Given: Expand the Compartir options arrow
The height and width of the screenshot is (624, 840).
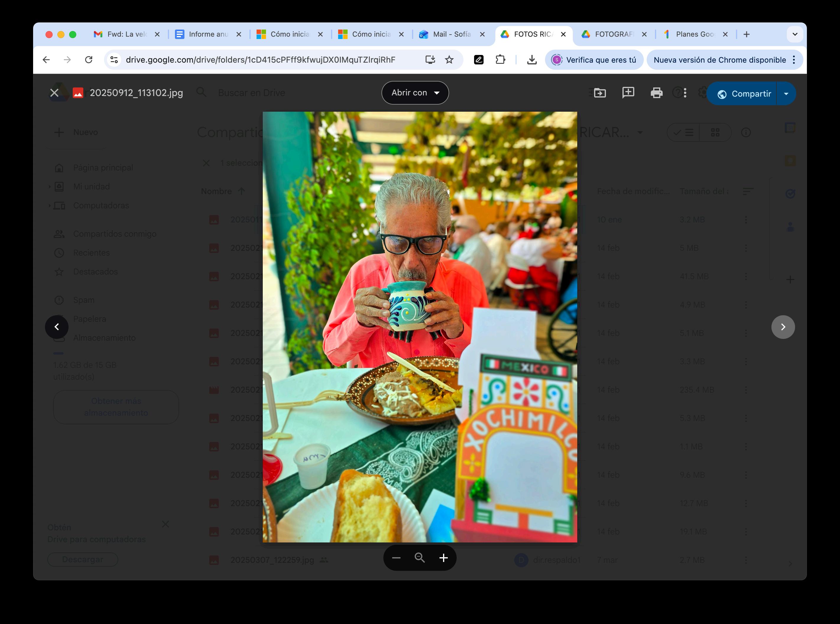Looking at the screenshot, I should point(786,94).
